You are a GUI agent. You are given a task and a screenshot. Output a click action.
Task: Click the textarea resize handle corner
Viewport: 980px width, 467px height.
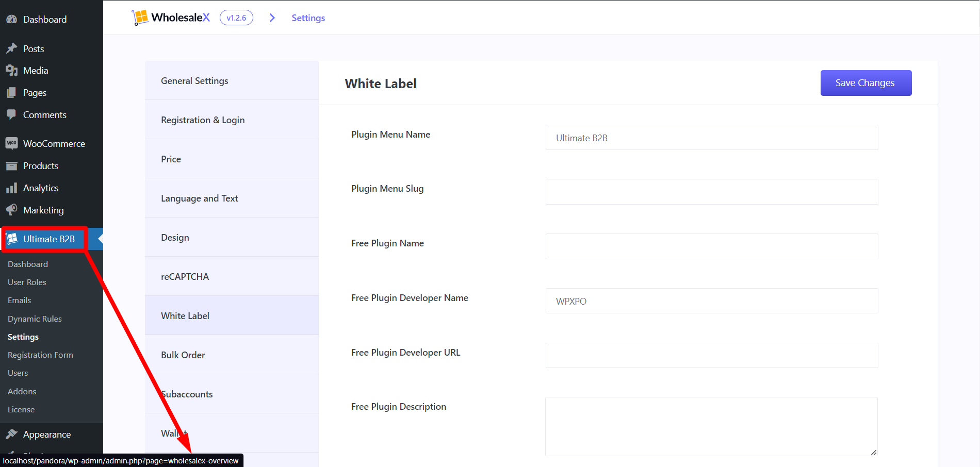873,452
